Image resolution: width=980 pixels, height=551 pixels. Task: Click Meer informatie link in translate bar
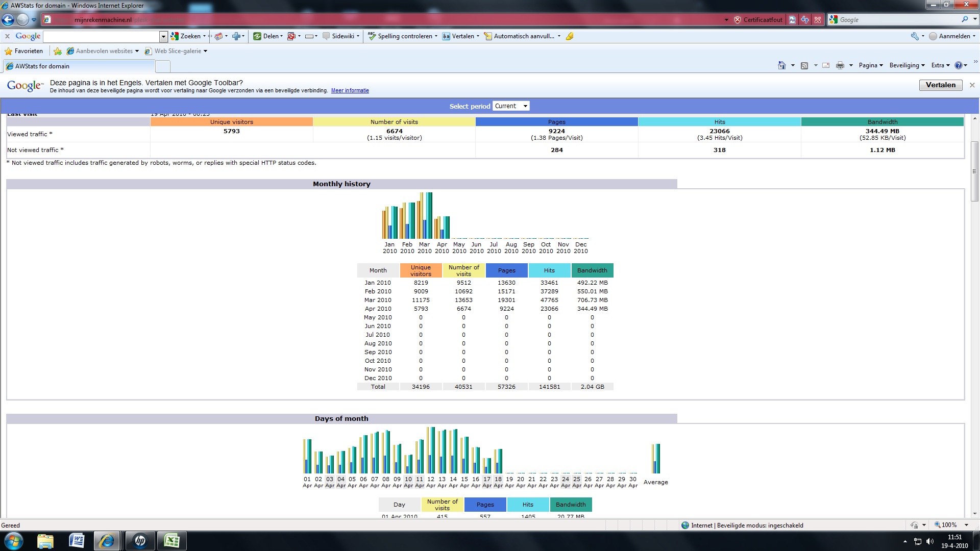tap(350, 91)
